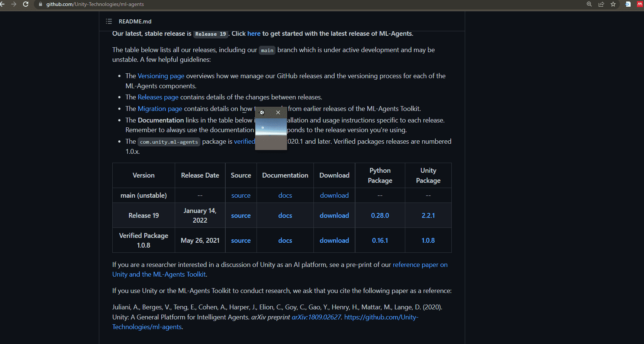
Task: Open docs link for Release 19
Action: click(285, 216)
